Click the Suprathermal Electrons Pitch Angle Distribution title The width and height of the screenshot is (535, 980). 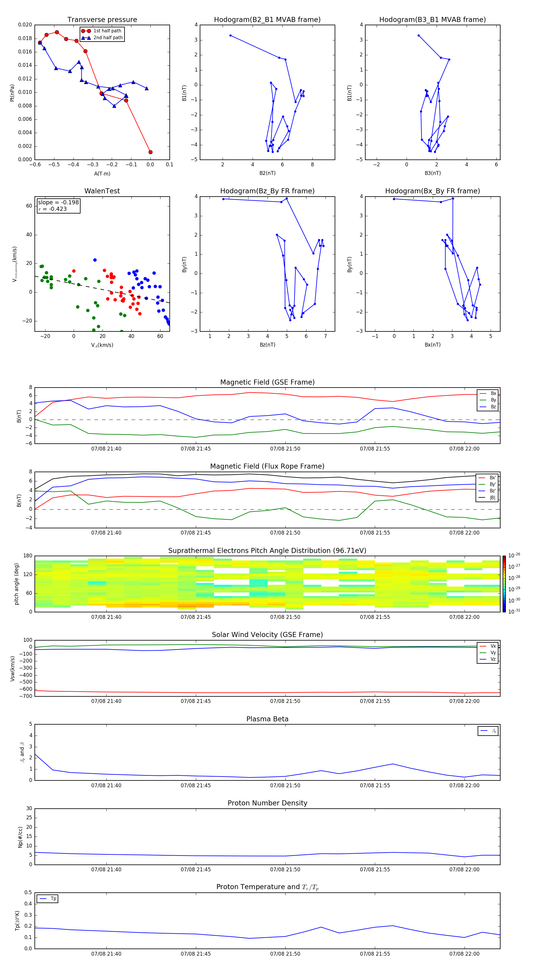(x=267, y=551)
